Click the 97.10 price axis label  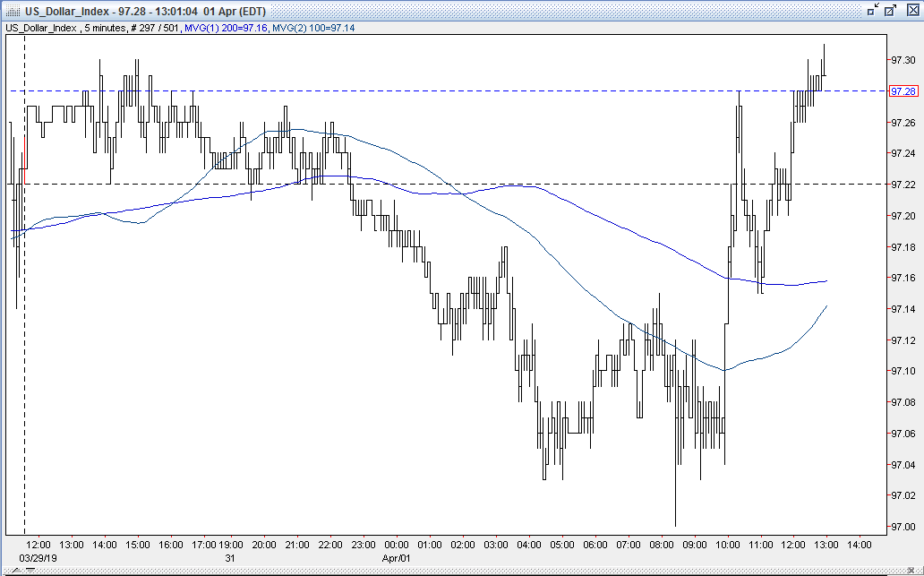903,371
